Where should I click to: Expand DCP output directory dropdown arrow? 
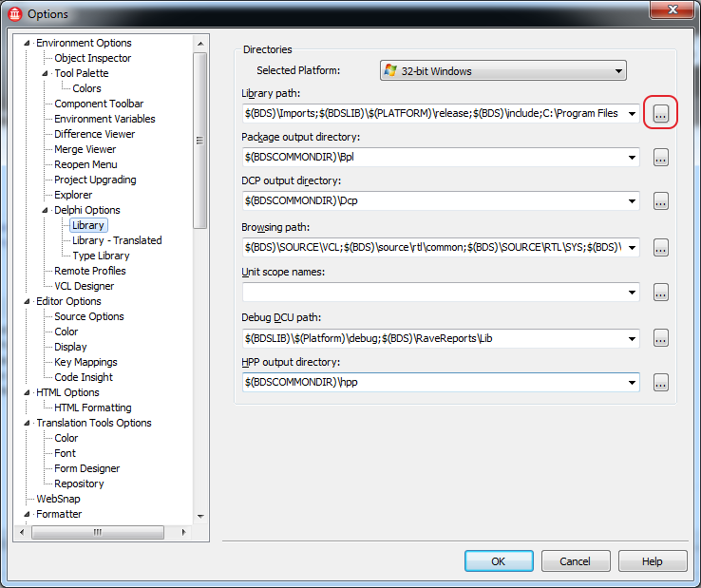pyautogui.click(x=632, y=201)
